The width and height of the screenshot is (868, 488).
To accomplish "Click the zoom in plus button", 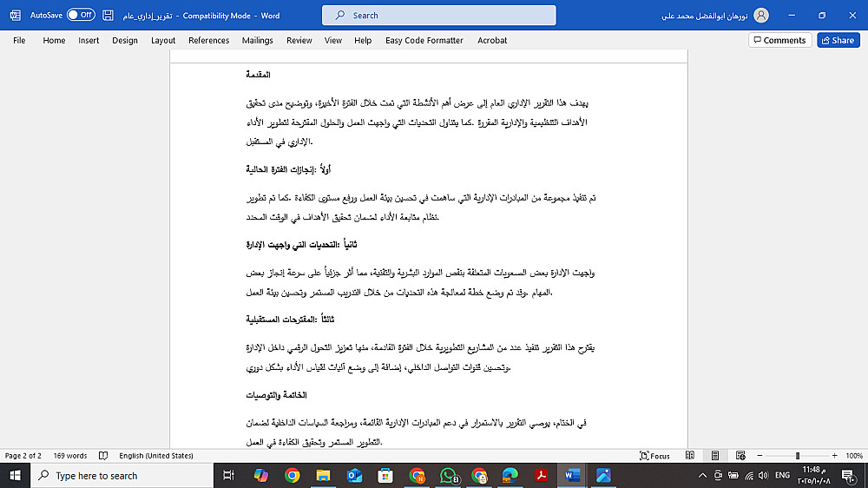I will click(x=835, y=456).
